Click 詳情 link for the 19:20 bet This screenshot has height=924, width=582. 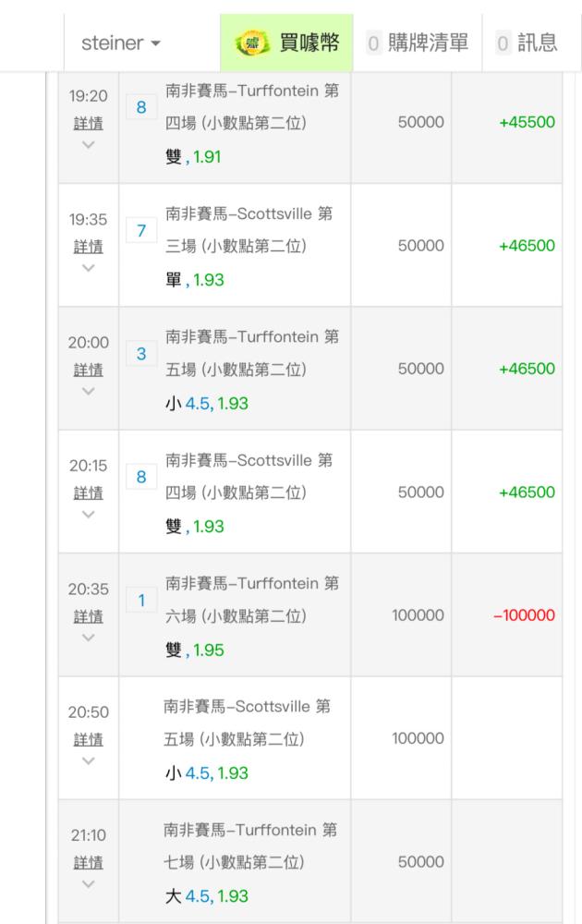click(x=89, y=123)
